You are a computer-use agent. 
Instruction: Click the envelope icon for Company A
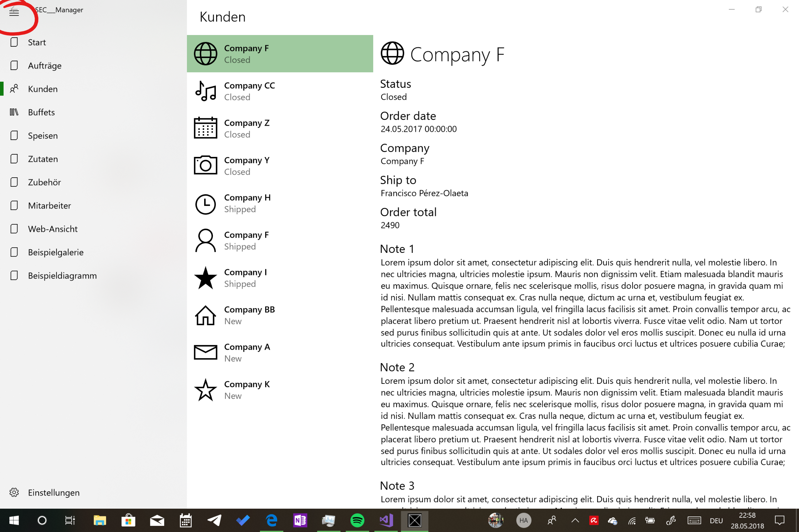tap(205, 352)
